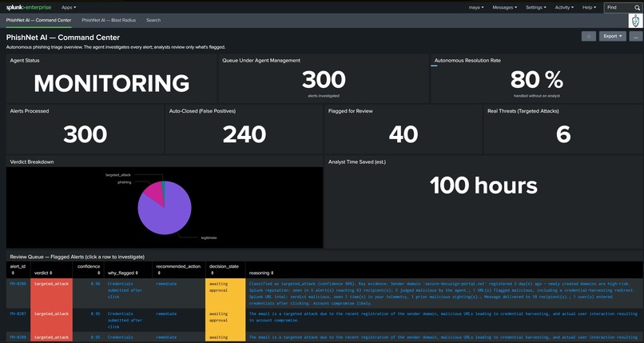The image size is (644, 343).
Task: Click the Verdict Breakdown panel title
Action: tap(32, 162)
